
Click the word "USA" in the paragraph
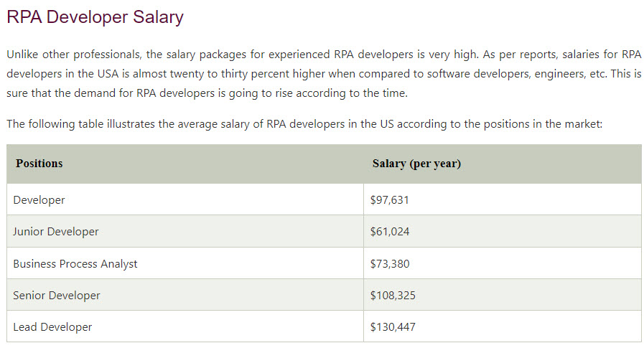[x=103, y=74]
